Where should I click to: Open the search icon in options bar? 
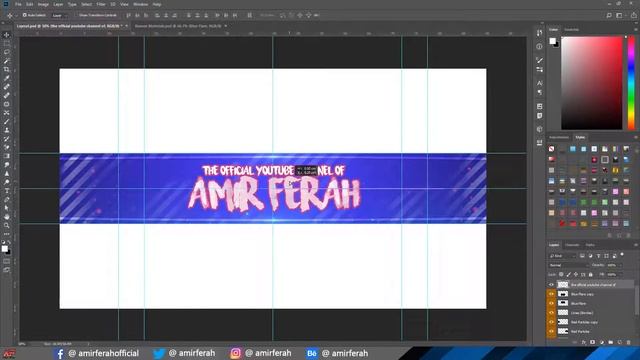609,16
